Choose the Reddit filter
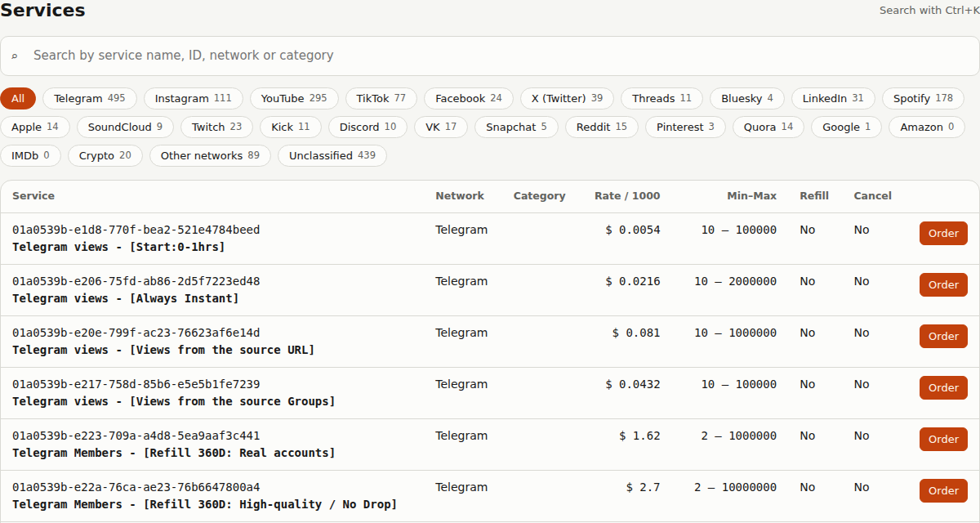 pyautogui.click(x=602, y=127)
